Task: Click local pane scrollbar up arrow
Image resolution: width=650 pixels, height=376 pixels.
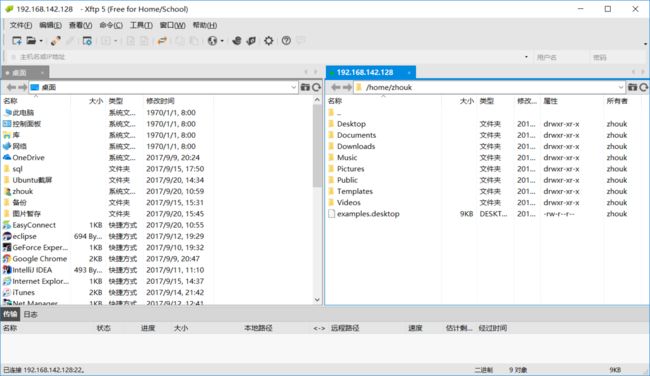Action: (x=317, y=100)
